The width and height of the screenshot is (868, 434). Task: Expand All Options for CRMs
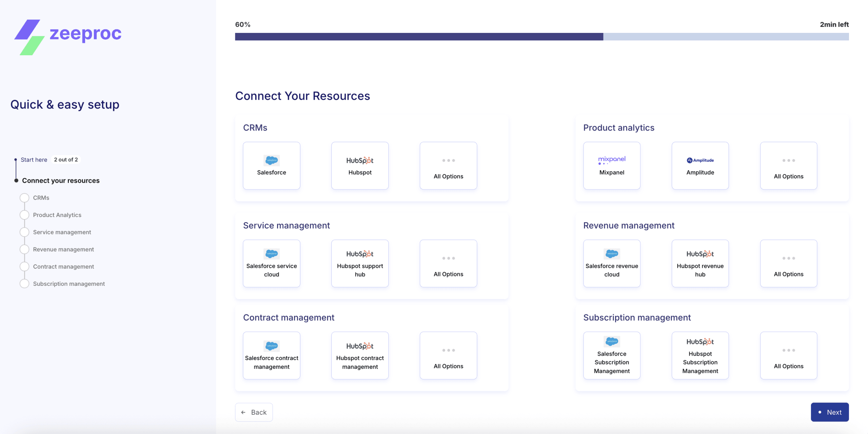tap(448, 165)
